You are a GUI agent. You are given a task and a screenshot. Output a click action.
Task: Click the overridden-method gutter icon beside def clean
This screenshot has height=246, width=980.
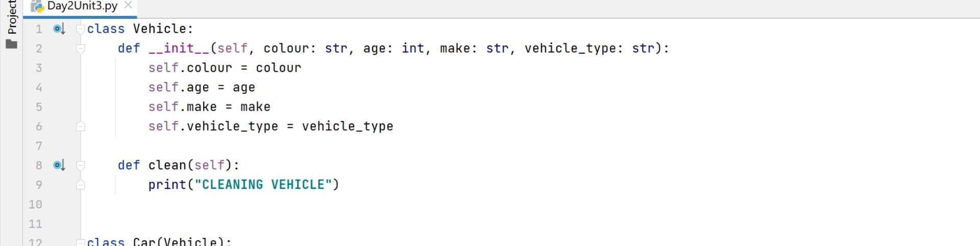click(59, 165)
